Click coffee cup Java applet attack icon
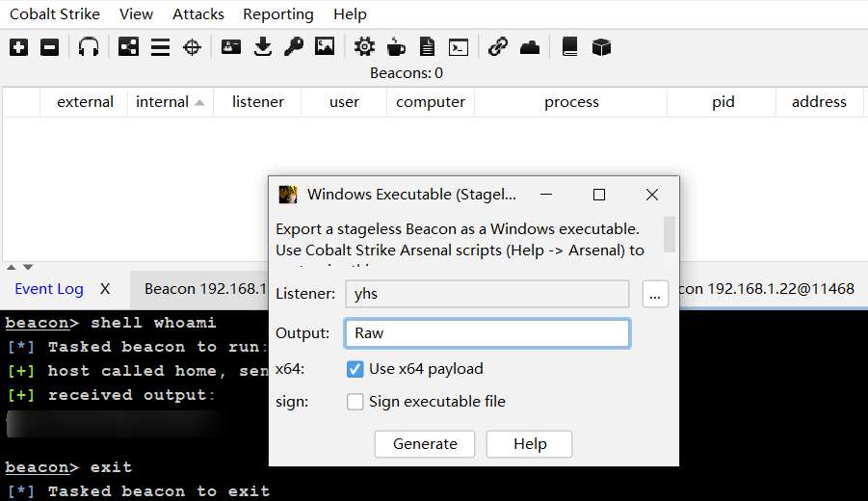The image size is (868, 501). [x=396, y=47]
